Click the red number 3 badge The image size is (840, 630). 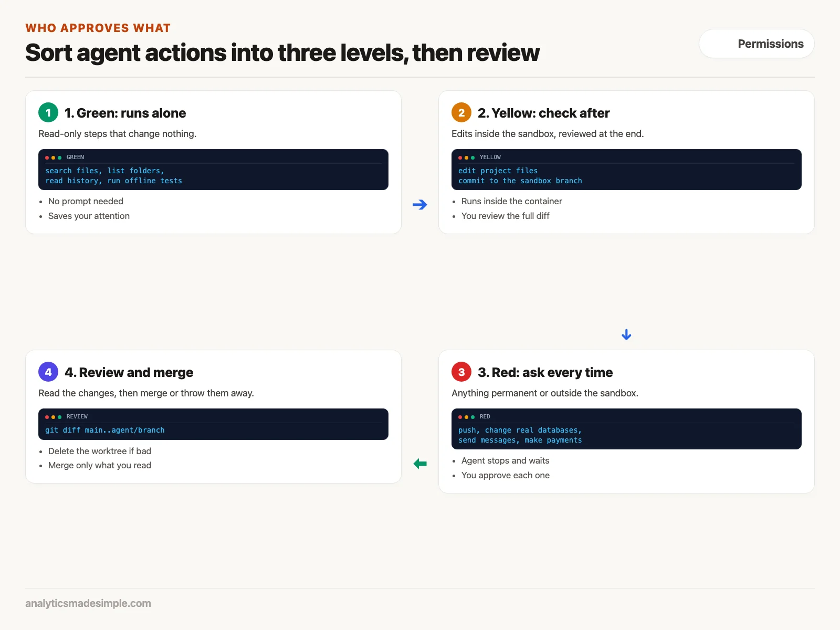click(x=461, y=372)
